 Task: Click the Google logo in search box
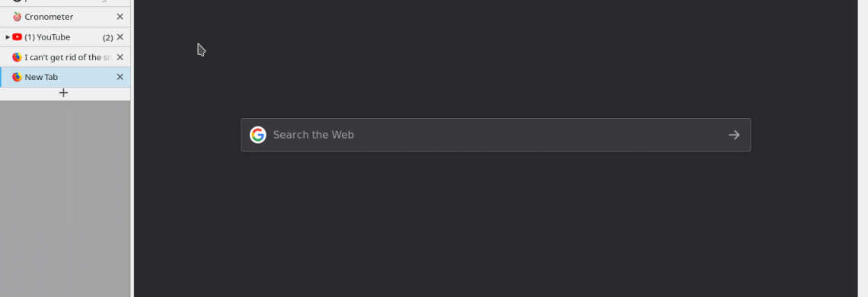coord(258,135)
